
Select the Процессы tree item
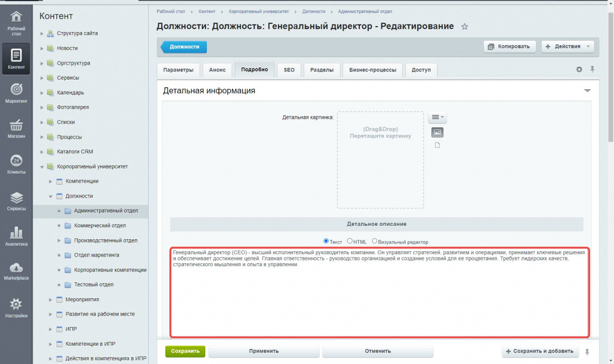pyautogui.click(x=70, y=137)
